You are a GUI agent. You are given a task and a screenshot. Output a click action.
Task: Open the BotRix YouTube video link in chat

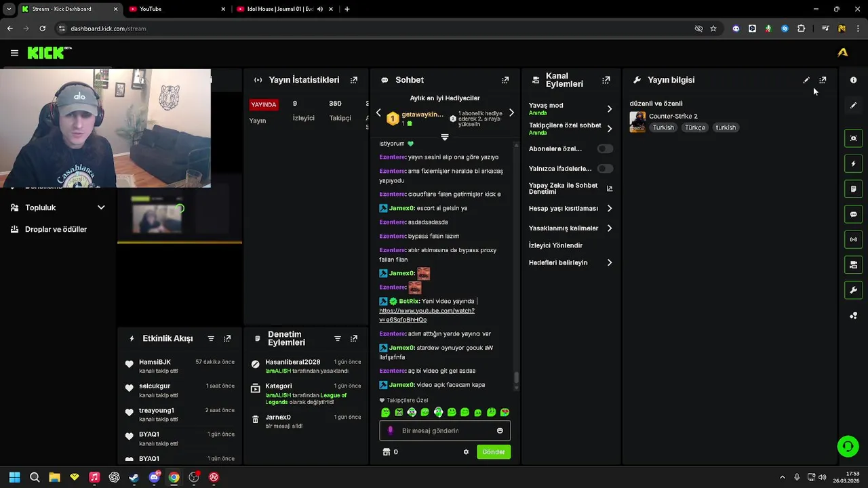pos(427,315)
